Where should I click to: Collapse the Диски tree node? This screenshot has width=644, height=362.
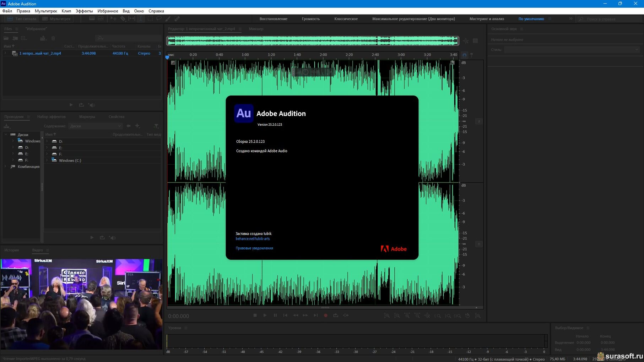(6, 135)
